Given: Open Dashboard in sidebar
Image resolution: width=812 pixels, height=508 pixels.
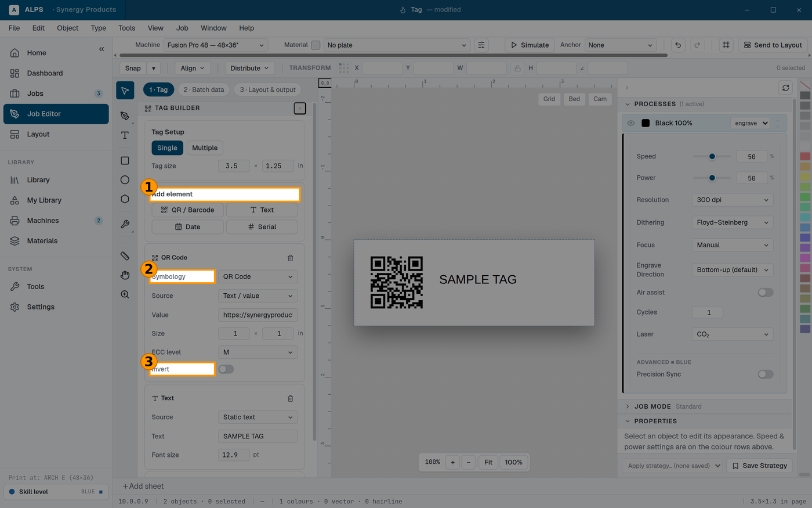Looking at the screenshot, I should click(56, 73).
